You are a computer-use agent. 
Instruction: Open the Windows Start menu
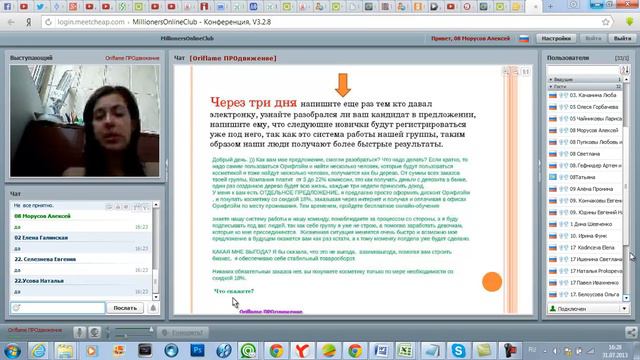tap(12, 350)
